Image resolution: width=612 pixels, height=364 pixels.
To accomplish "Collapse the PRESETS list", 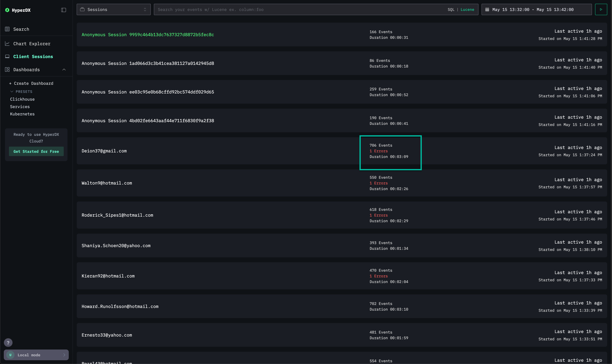I will coord(12,91).
